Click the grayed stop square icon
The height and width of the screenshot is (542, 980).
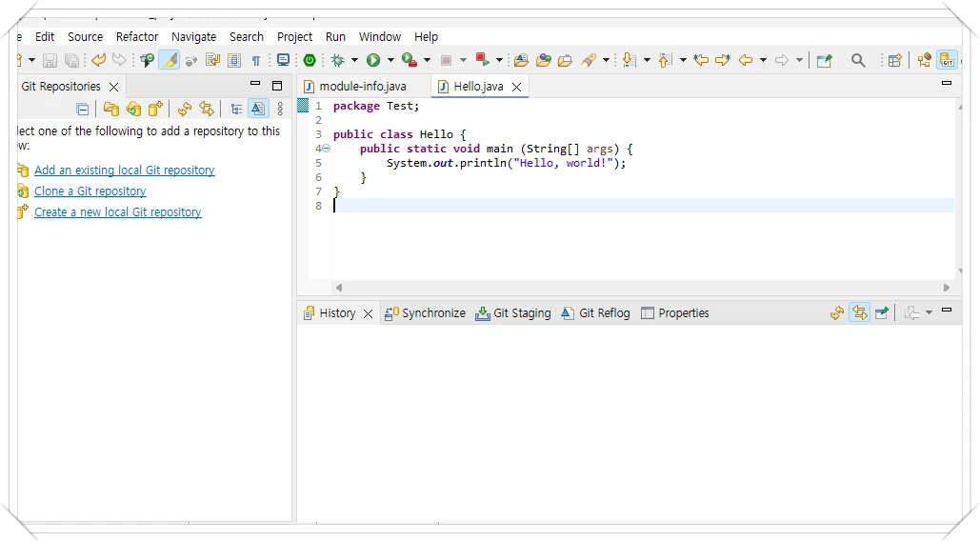pos(447,60)
